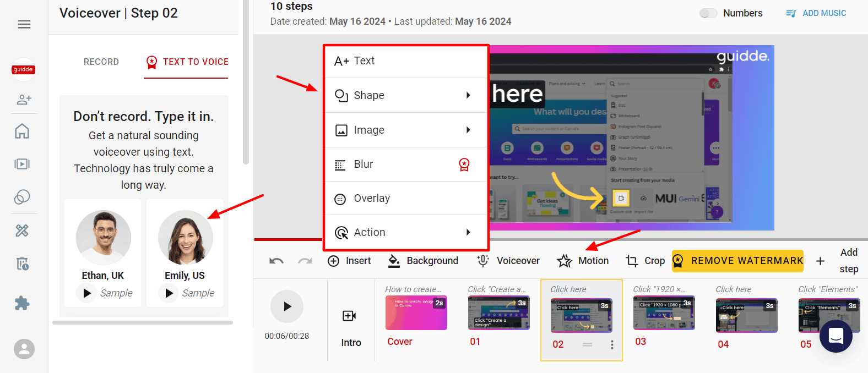Click the redo arrow icon
Viewport: 868px width, 373px height.
(x=305, y=261)
